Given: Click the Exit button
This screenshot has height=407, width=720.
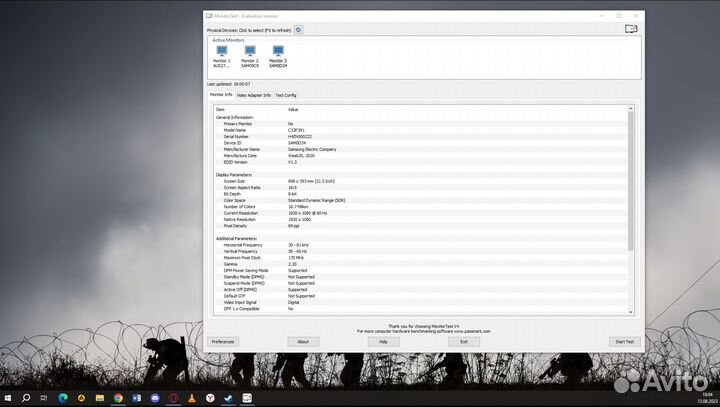Looking at the screenshot, I should 464,342.
